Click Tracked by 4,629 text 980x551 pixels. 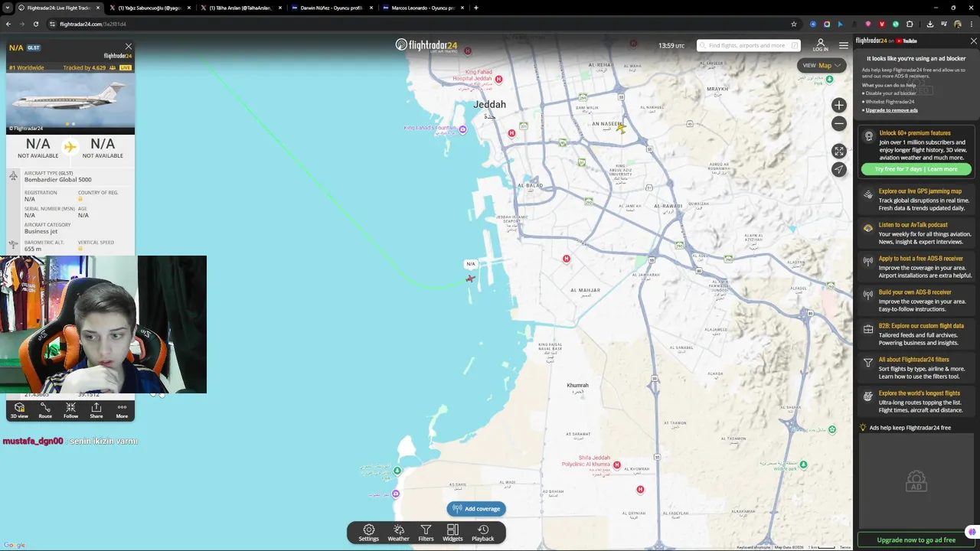pos(84,67)
